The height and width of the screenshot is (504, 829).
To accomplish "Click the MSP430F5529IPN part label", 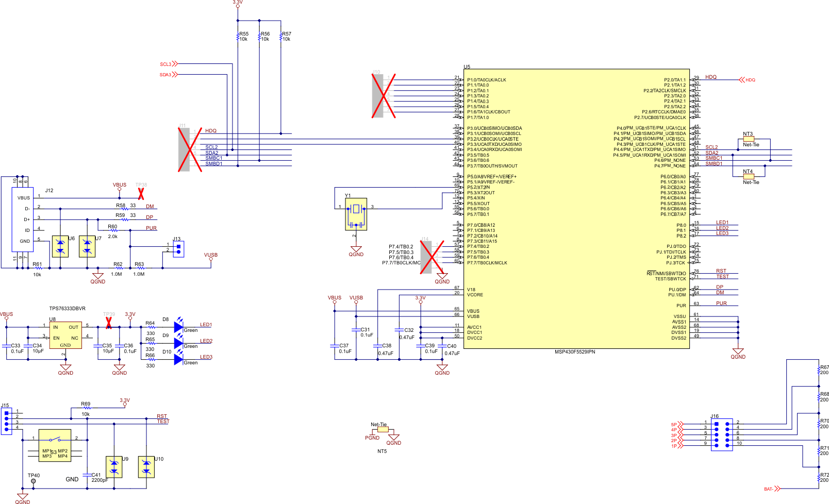I will point(575,352).
